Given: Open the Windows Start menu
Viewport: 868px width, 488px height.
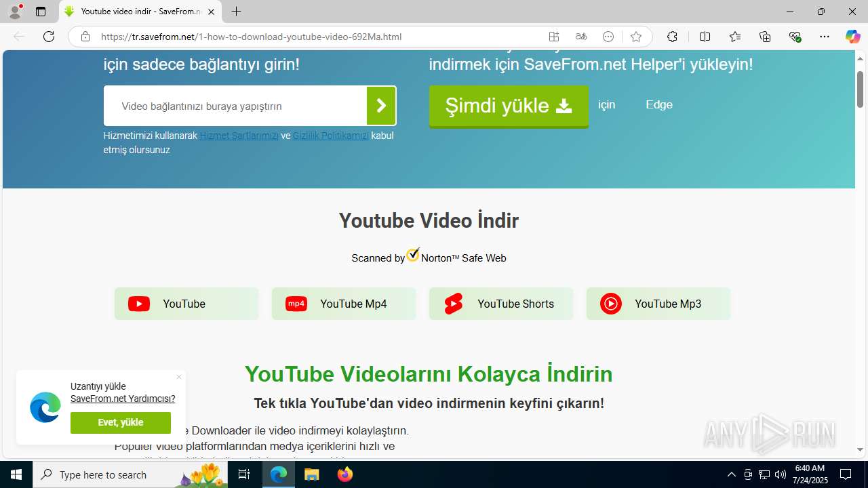Looking at the screenshot, I should point(16,474).
